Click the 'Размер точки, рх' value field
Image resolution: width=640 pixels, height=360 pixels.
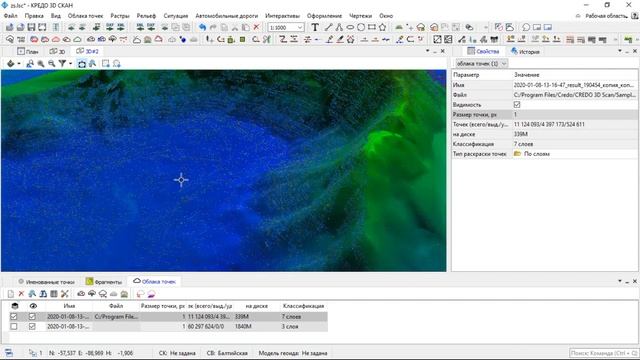coord(575,115)
